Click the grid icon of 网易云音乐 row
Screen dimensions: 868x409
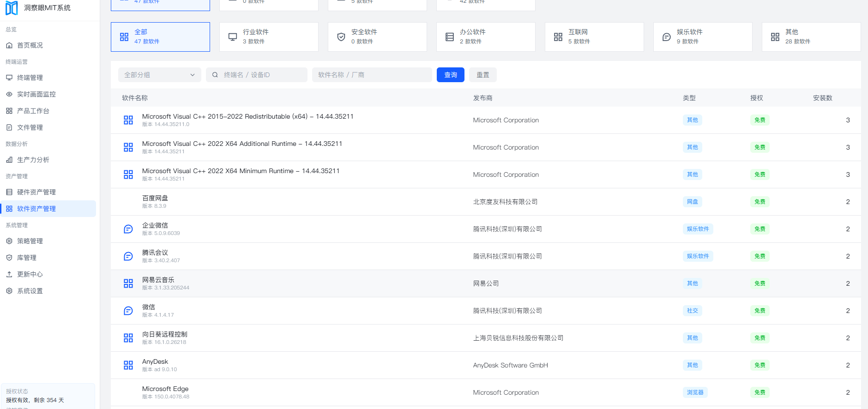(x=128, y=283)
